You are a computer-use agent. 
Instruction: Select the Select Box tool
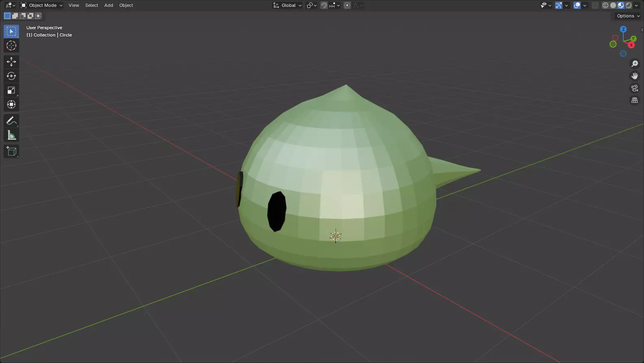pos(11,31)
